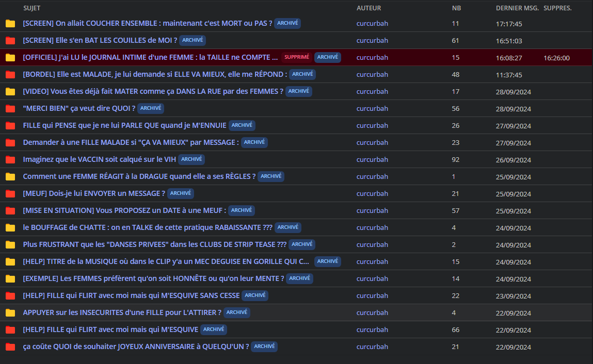Click date 26/09/2024 in last message column
This screenshot has height=364, width=593.
click(x=513, y=160)
